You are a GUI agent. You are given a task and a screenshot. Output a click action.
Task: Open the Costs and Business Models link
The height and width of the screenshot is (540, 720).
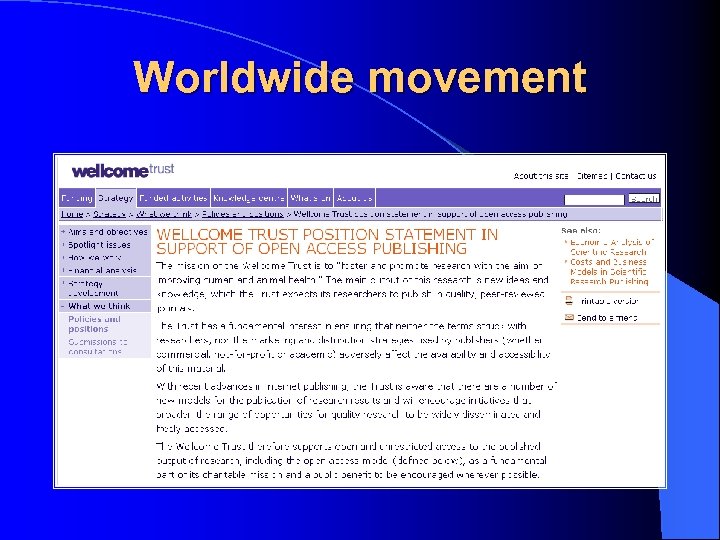coord(609,271)
